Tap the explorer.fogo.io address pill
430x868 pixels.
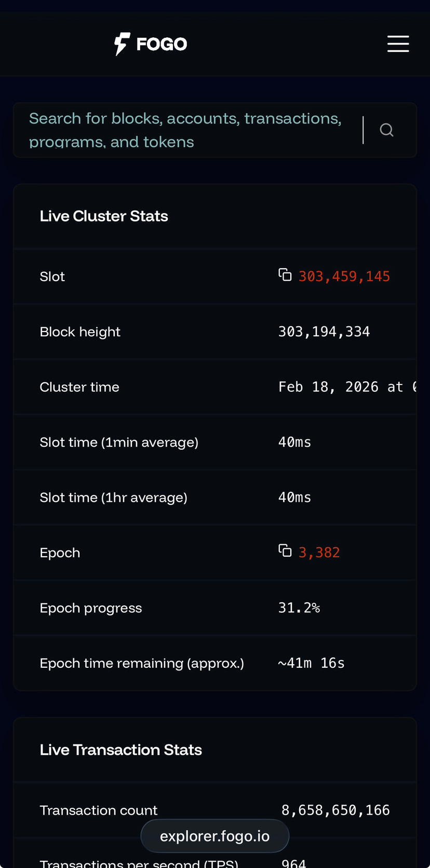click(214, 836)
